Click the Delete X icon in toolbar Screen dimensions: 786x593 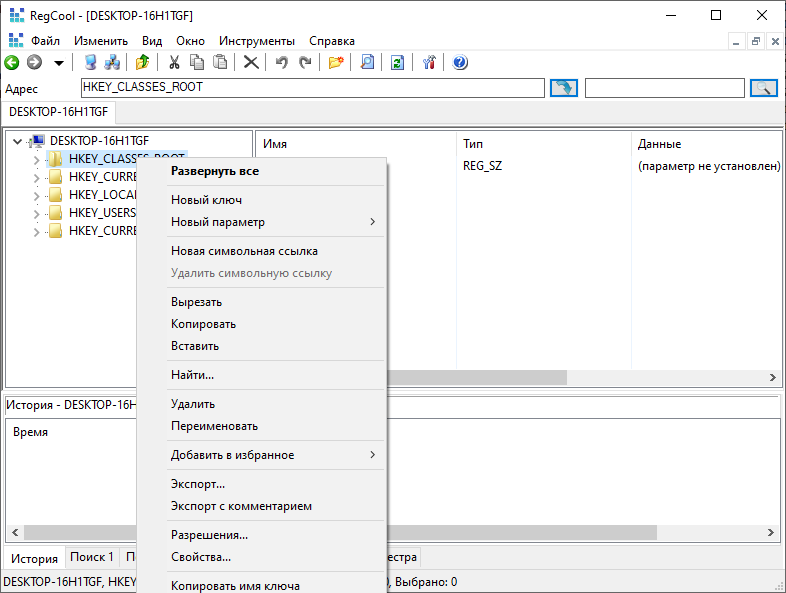pyautogui.click(x=251, y=62)
